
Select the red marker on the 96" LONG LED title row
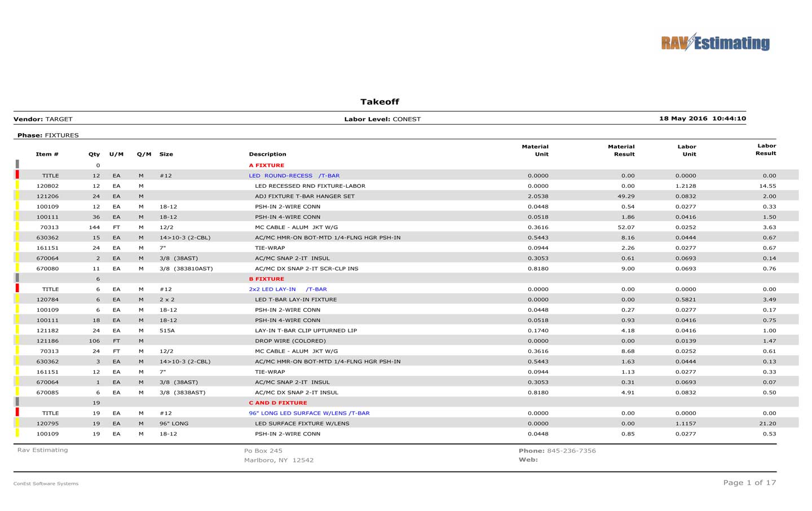pos(17,412)
